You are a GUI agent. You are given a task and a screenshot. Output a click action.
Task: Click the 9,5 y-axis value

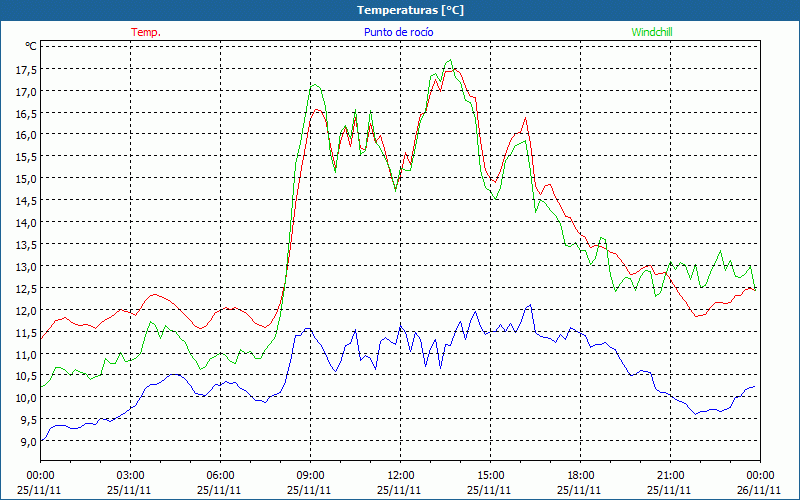pyautogui.click(x=29, y=420)
